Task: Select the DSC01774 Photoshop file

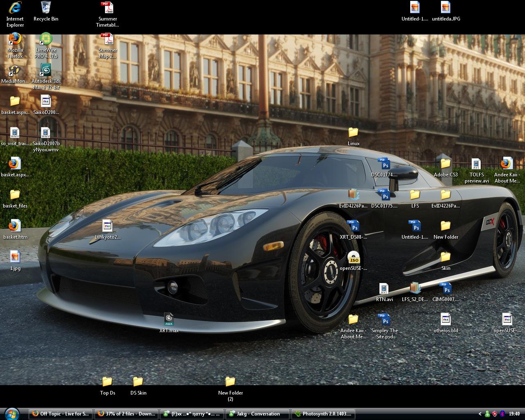Action: (x=384, y=163)
